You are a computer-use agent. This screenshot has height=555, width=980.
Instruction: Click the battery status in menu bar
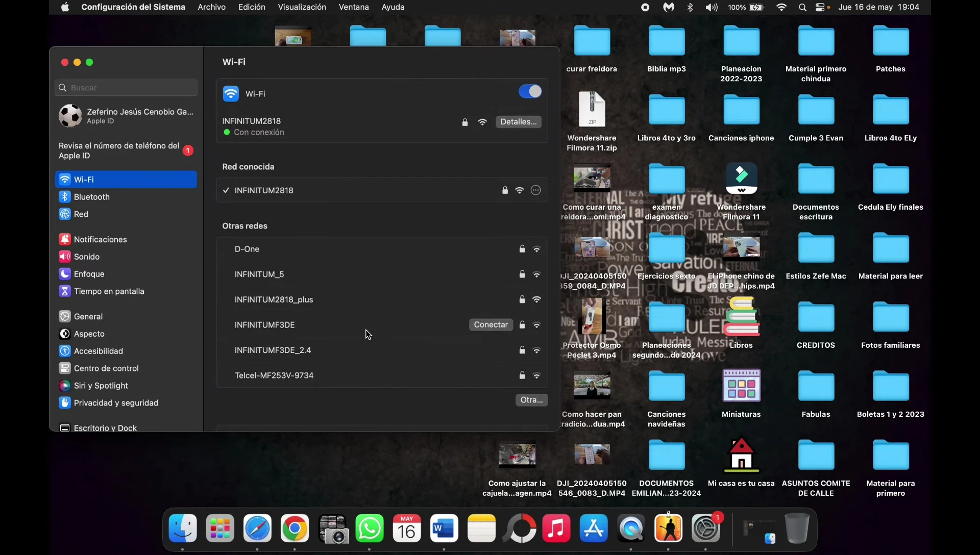[746, 7]
